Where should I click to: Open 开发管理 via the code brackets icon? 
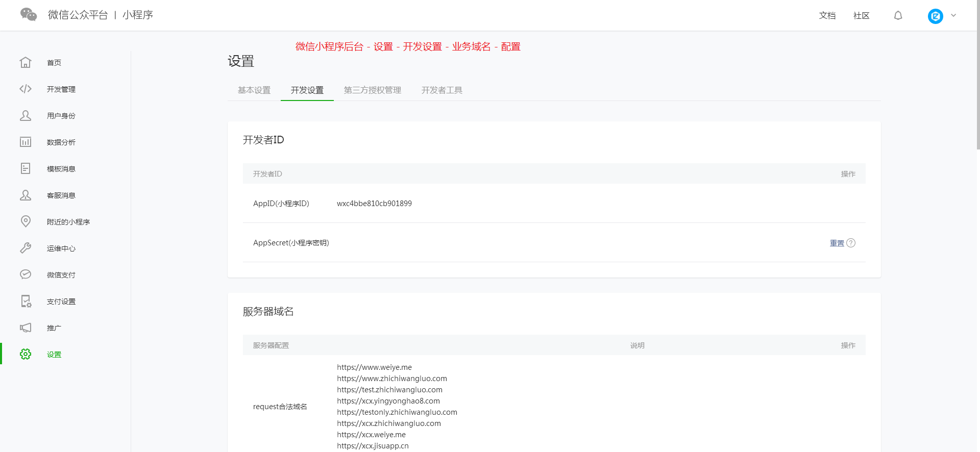point(26,89)
